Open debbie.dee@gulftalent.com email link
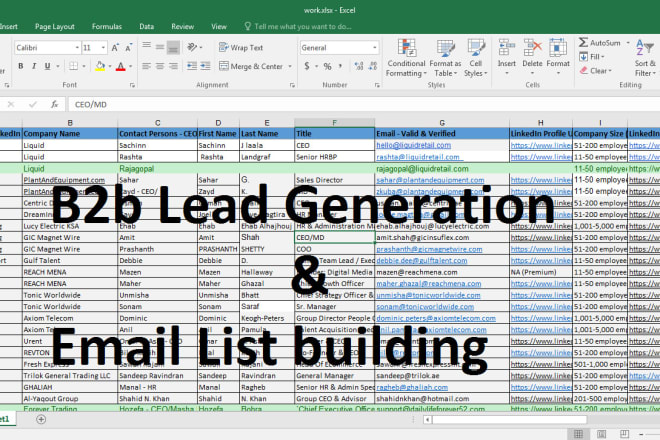Screen dimensions: 660x440 (421, 261)
